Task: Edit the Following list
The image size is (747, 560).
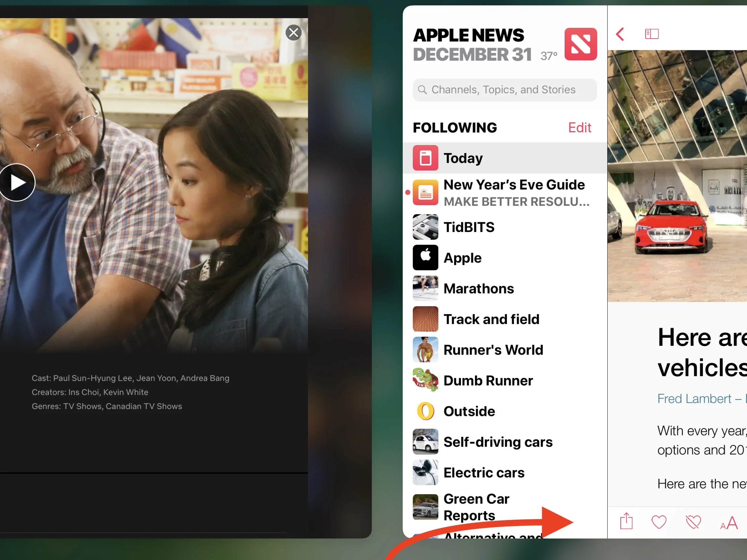Action: click(x=579, y=128)
